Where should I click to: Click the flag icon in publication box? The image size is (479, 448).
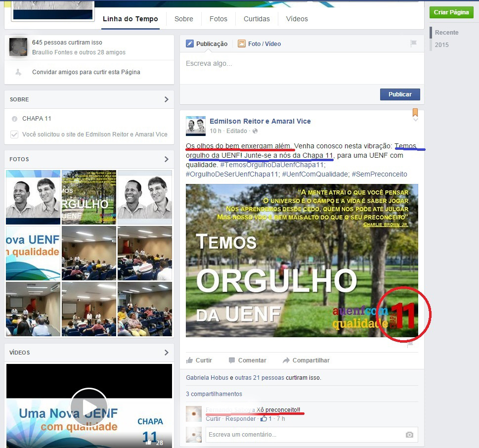(413, 44)
